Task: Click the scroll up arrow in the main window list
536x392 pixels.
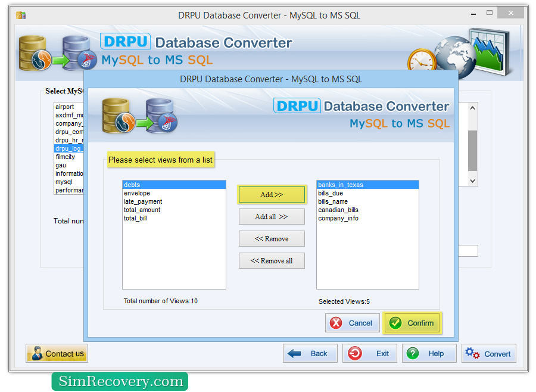Action: click(472, 108)
